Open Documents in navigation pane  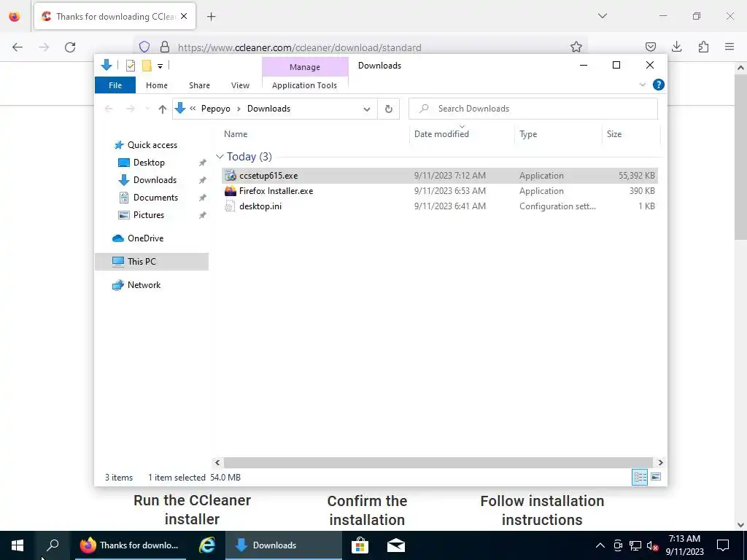155,198
